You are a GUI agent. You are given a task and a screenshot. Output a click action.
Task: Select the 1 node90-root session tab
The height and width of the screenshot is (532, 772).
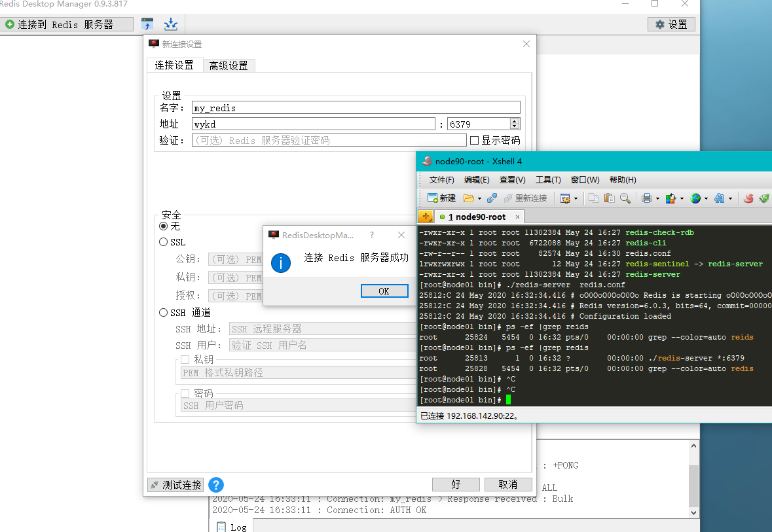[x=477, y=217]
